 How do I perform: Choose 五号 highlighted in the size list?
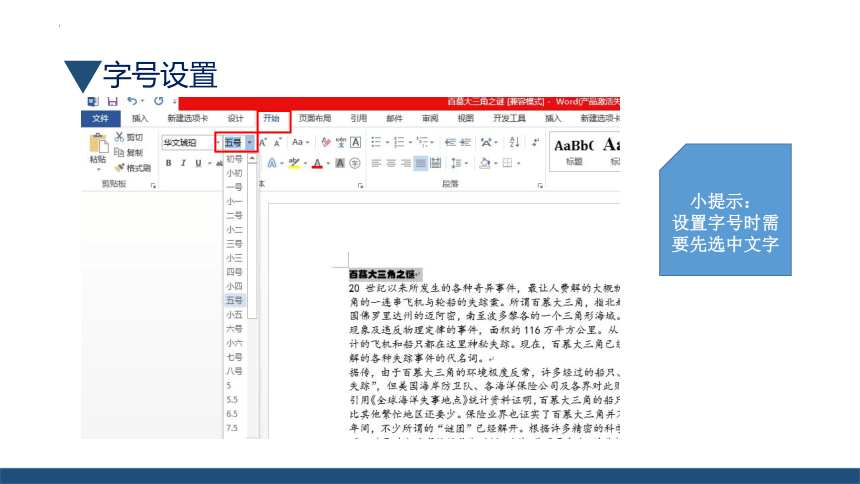pos(235,301)
